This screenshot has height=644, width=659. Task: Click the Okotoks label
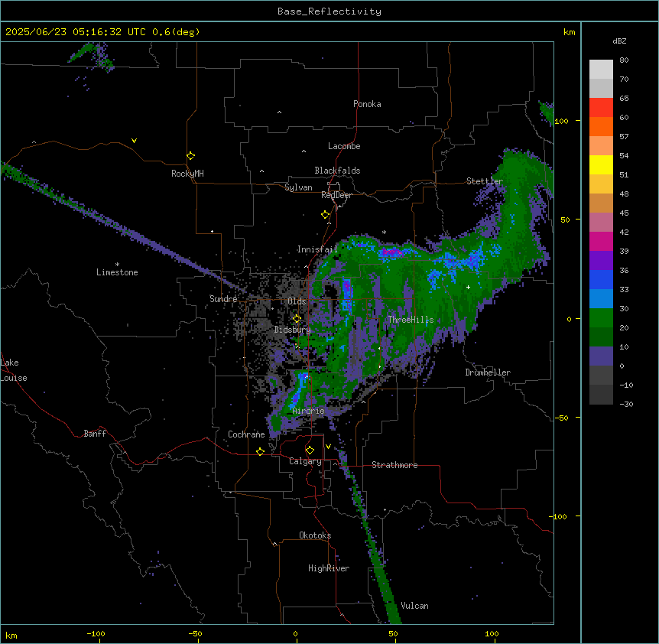(x=315, y=535)
